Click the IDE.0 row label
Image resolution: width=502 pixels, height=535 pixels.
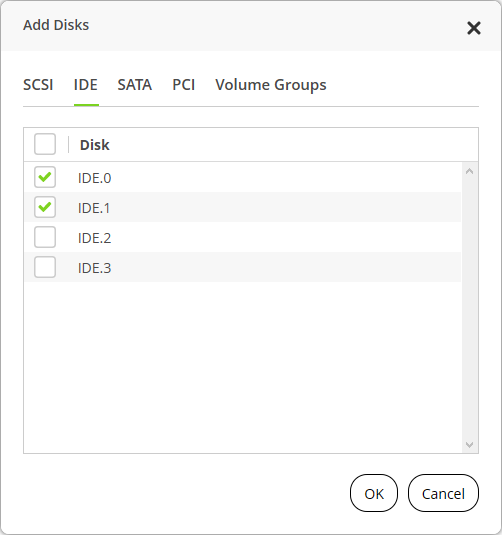tap(95, 178)
